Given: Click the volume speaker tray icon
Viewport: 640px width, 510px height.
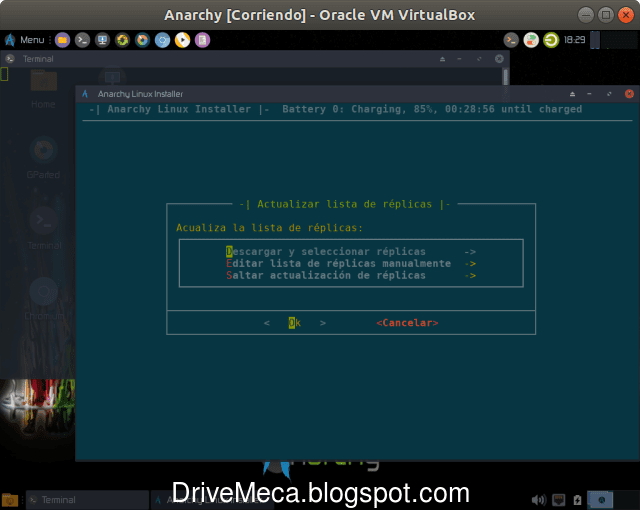Looking at the screenshot, I should click(539, 500).
